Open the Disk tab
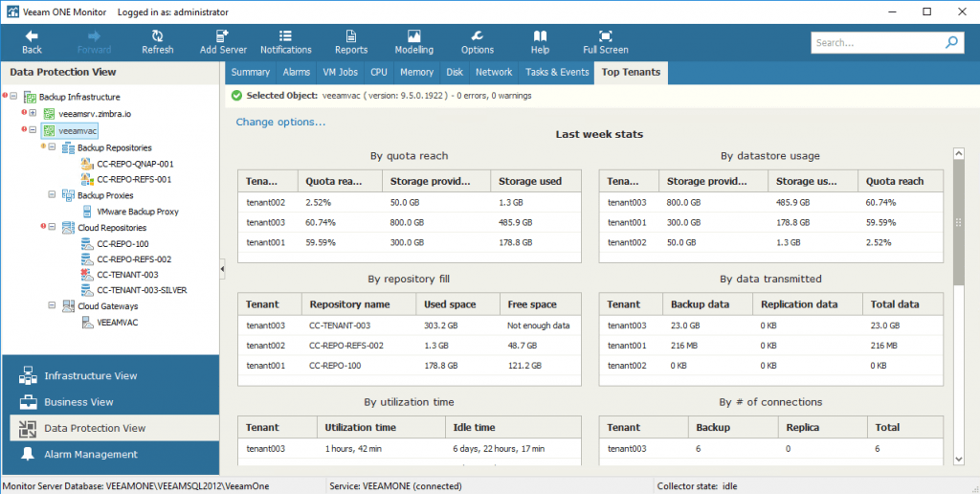 pyautogui.click(x=455, y=73)
